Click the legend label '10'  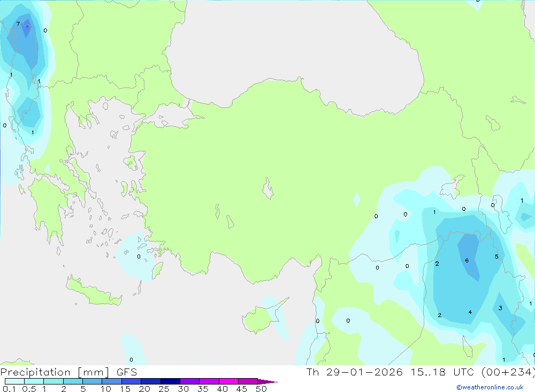105,389
